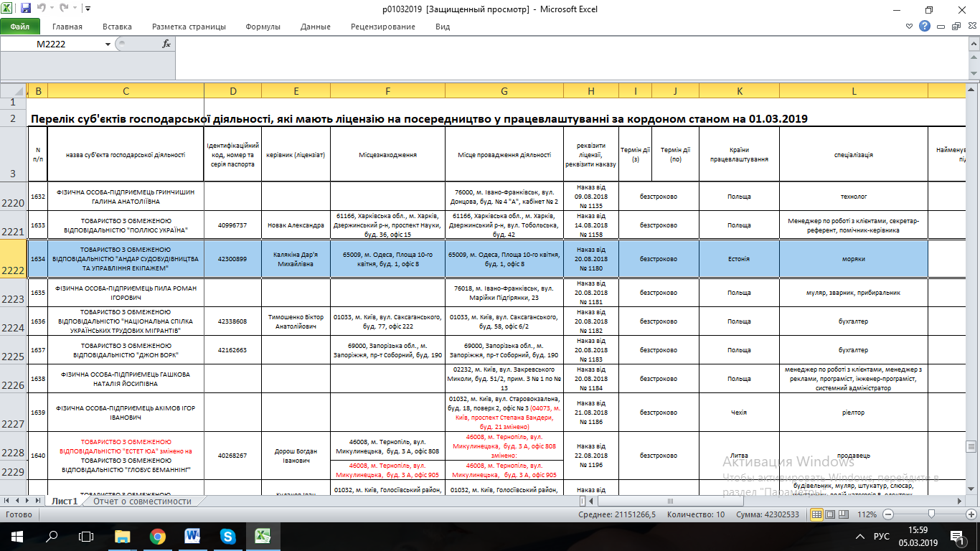Open Excel Help with the question mark icon

(925, 27)
